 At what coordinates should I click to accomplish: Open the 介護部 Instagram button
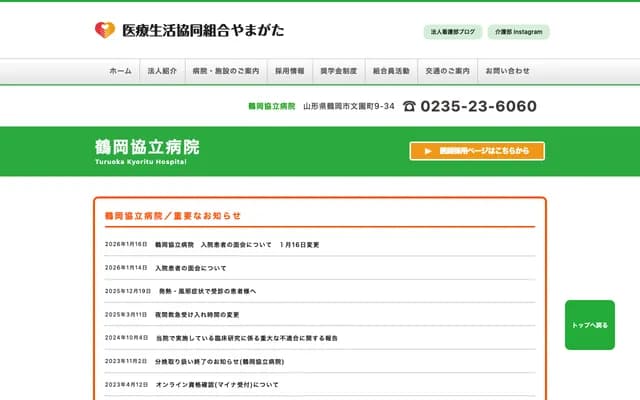coord(518,32)
